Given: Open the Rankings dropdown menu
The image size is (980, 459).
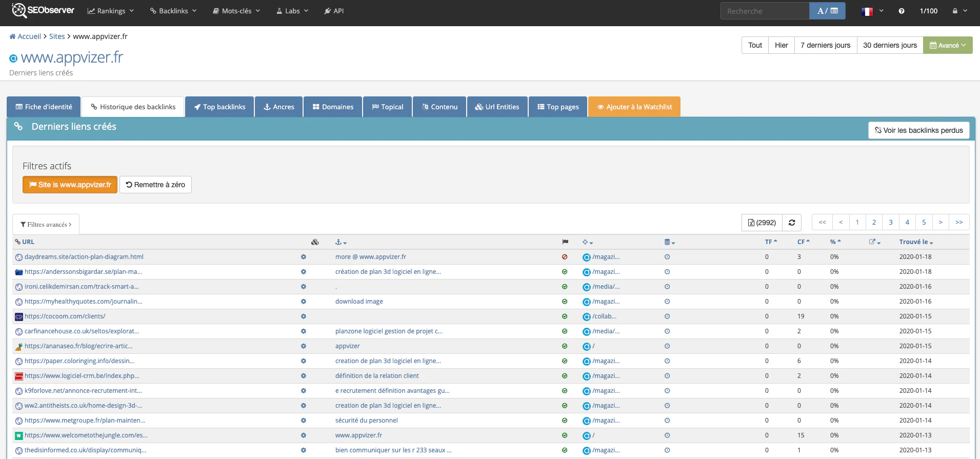Looking at the screenshot, I should (x=111, y=11).
